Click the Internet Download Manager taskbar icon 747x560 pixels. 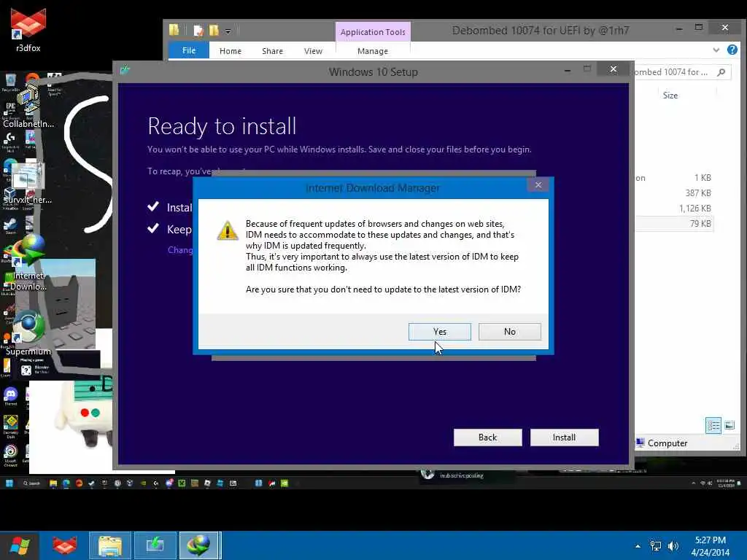pyautogui.click(x=200, y=545)
